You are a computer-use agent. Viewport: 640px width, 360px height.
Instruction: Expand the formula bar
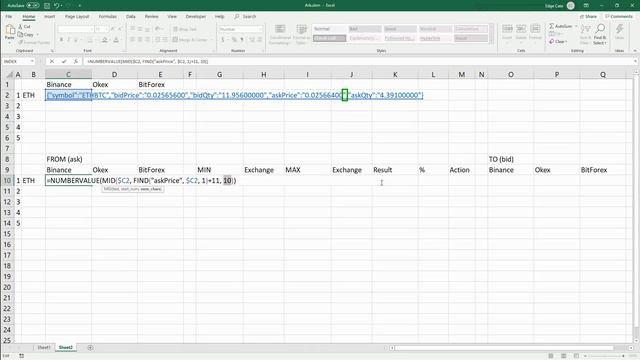pos(635,61)
